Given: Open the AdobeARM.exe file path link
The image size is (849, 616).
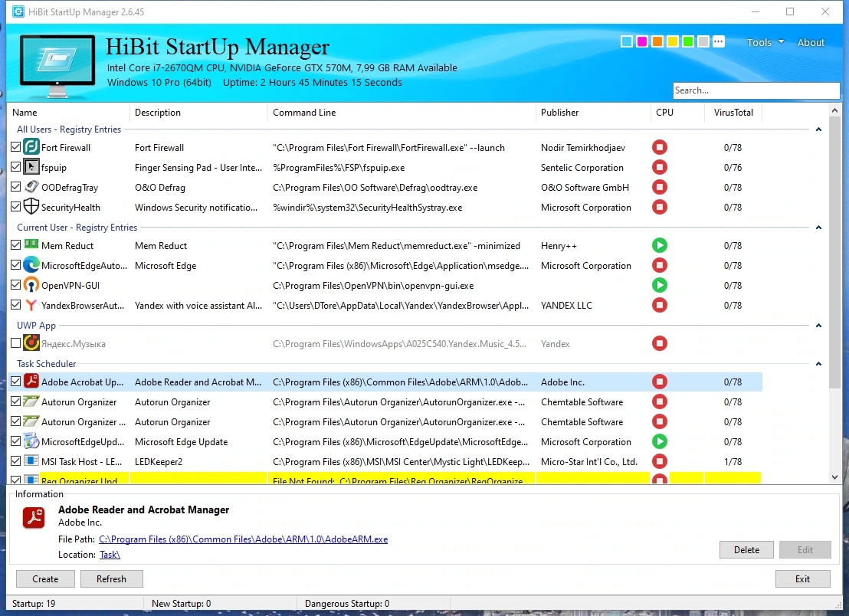Looking at the screenshot, I should (243, 539).
